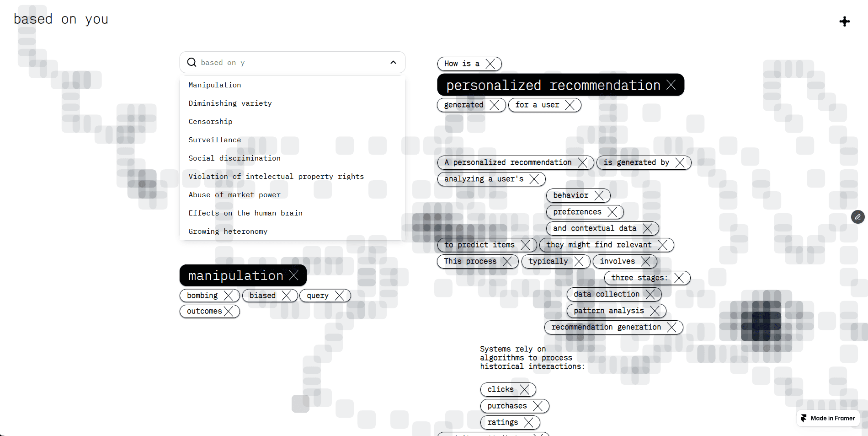The width and height of the screenshot is (868, 436).
Task: Click the 'Systems rely on algorithms' paragraph text
Action: (532, 358)
